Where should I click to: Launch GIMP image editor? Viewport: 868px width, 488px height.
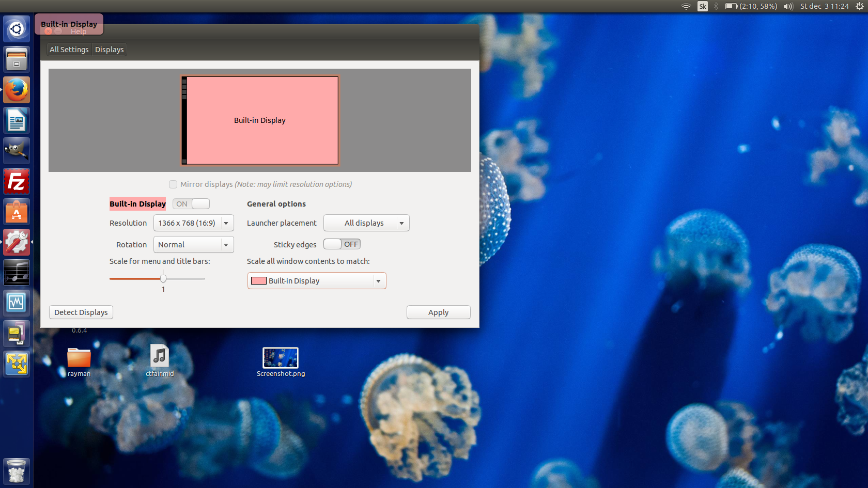pyautogui.click(x=17, y=151)
